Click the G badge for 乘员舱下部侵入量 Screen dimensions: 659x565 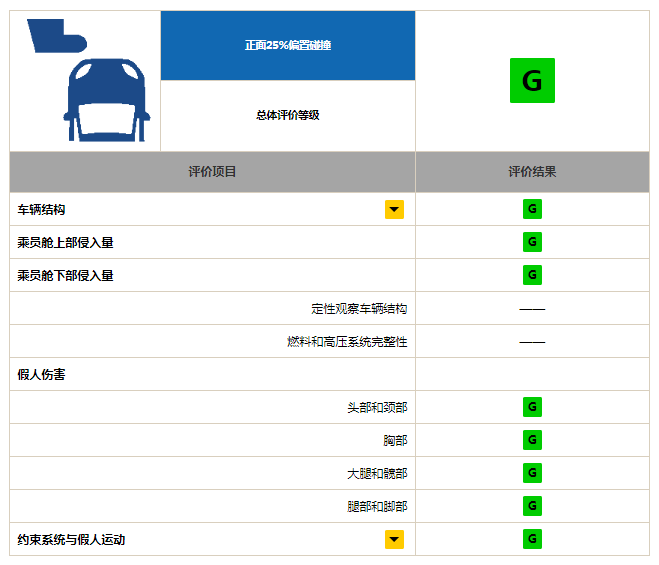(x=532, y=275)
